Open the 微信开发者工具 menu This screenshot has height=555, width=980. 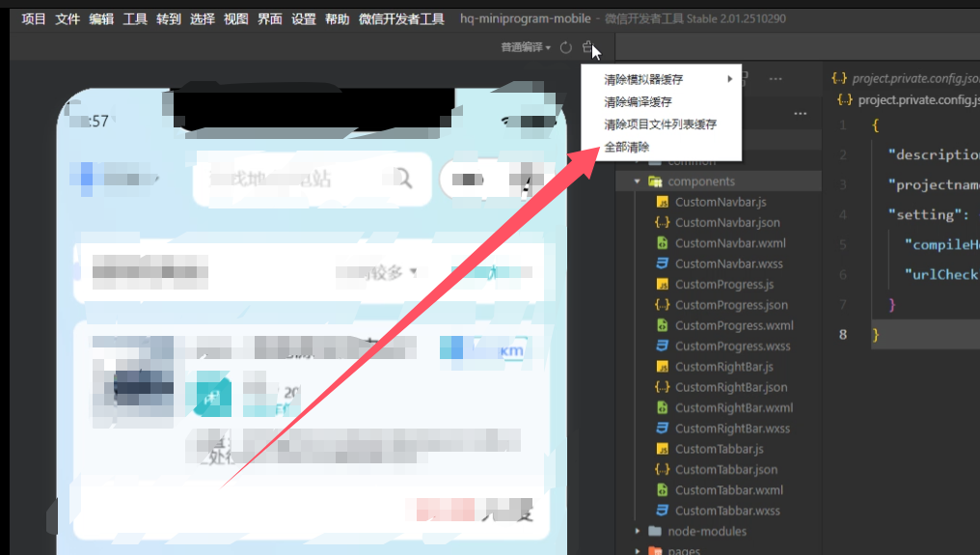(401, 18)
